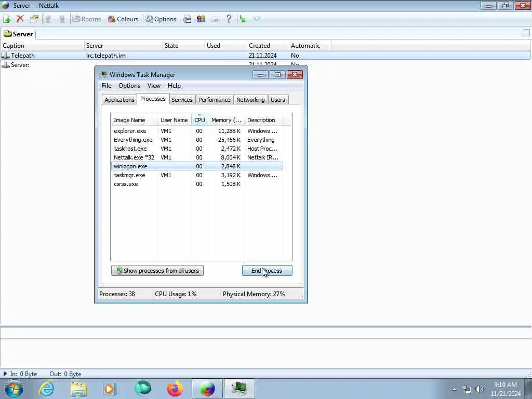Open the Rooms toolbar item
Viewport: 532px width, 399px height.
(87, 19)
